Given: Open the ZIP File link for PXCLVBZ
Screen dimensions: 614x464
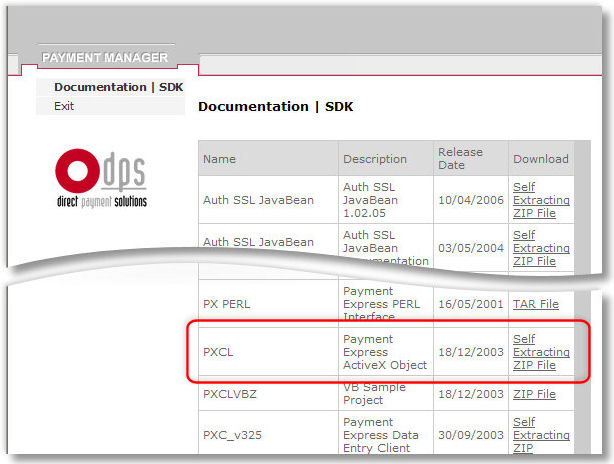Looking at the screenshot, I should click(534, 394).
